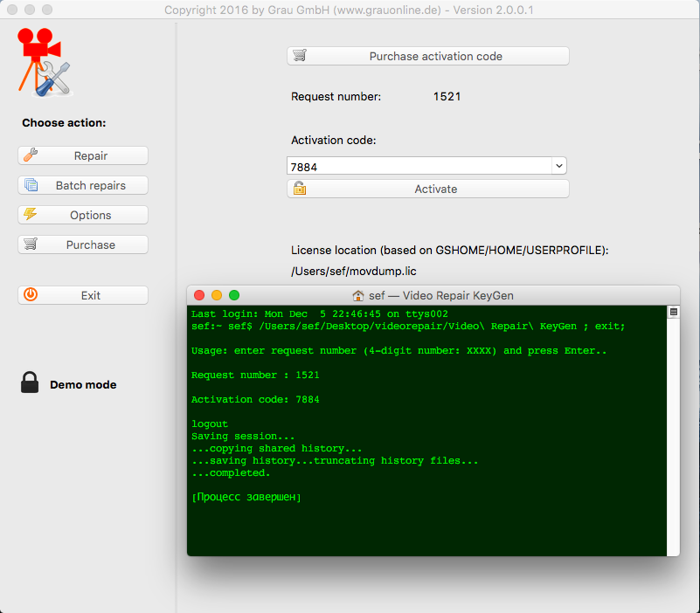Click the terminal scroll indicator at top right

(x=673, y=312)
